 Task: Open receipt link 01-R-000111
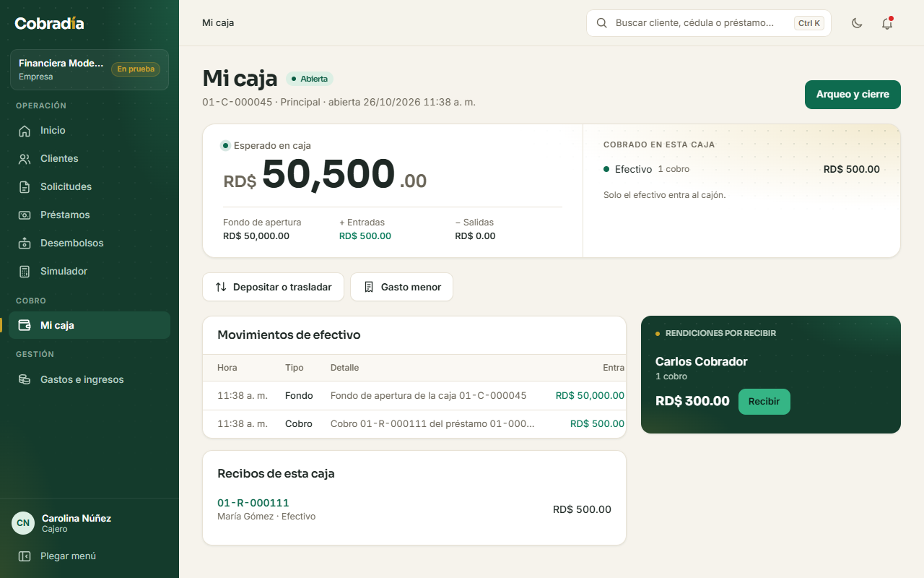pyautogui.click(x=253, y=503)
